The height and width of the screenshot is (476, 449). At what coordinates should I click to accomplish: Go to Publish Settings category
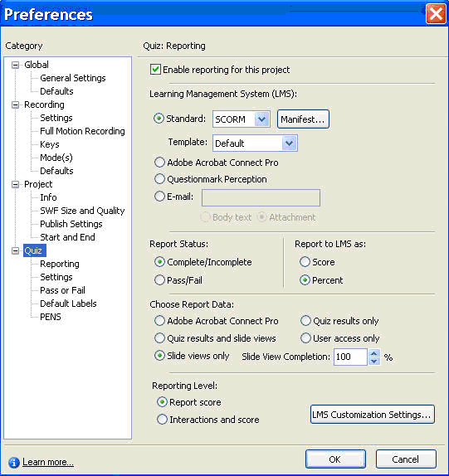pyautogui.click(x=71, y=224)
